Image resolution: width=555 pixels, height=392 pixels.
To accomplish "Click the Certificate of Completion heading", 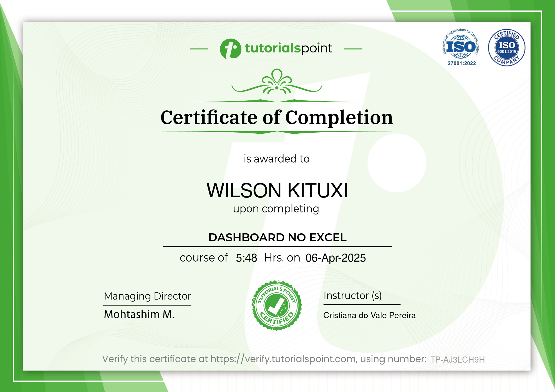I will coord(277,118).
